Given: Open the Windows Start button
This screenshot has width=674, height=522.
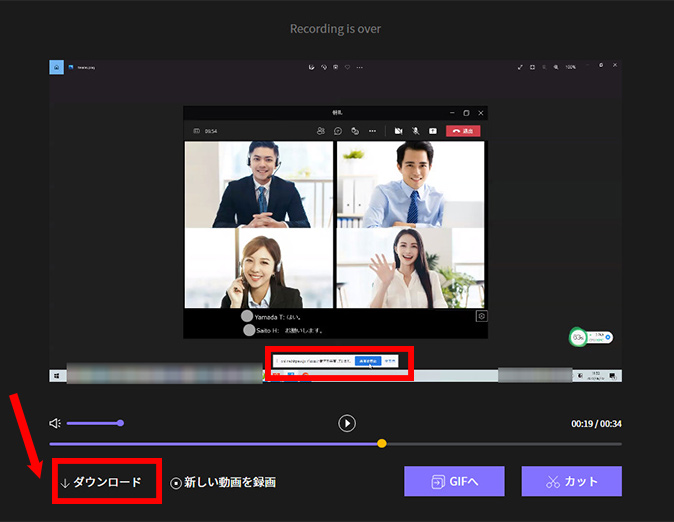Looking at the screenshot, I should tap(57, 376).
